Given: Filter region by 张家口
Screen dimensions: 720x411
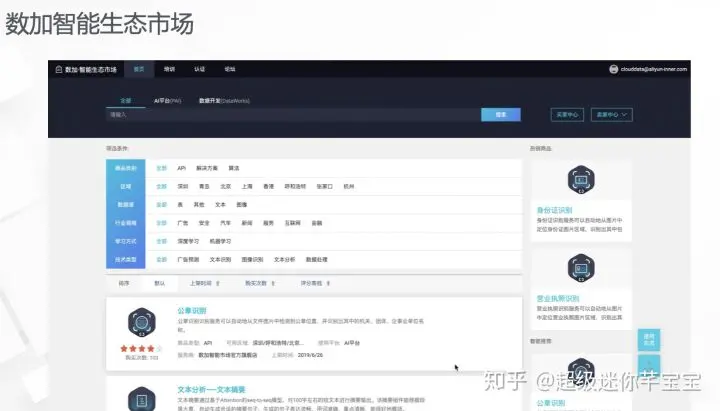Looking at the screenshot, I should coord(324,186).
